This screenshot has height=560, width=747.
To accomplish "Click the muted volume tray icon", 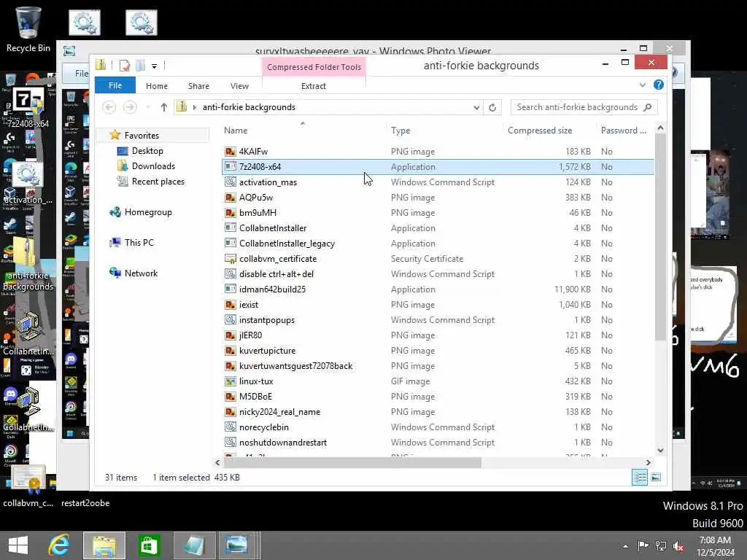I will pyautogui.click(x=678, y=546).
